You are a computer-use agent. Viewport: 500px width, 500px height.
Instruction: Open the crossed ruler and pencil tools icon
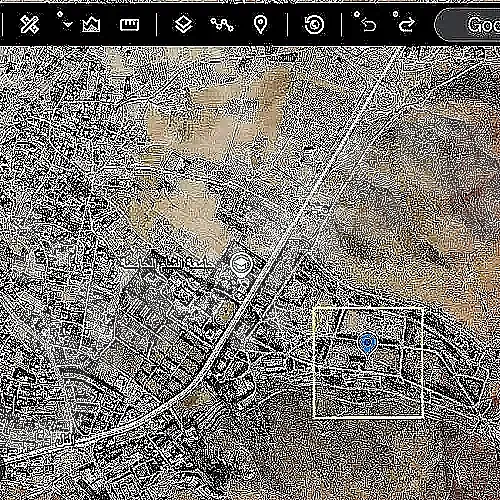click(x=29, y=24)
